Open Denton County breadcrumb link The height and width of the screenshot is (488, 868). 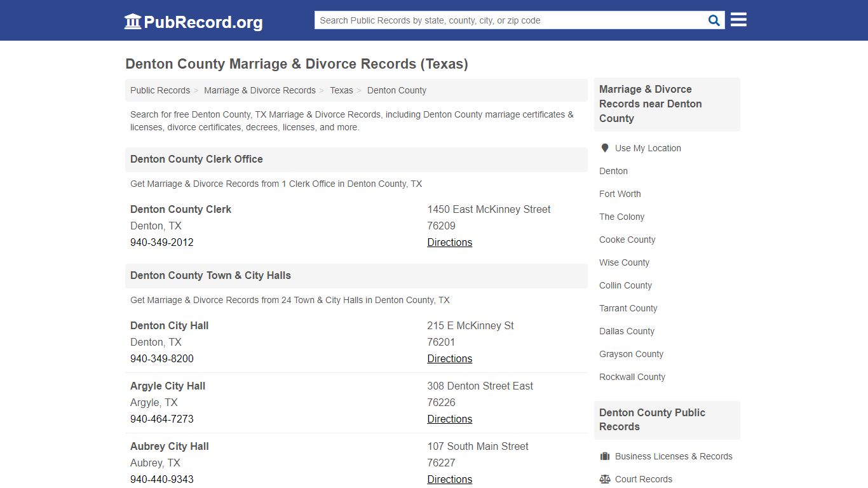[397, 90]
